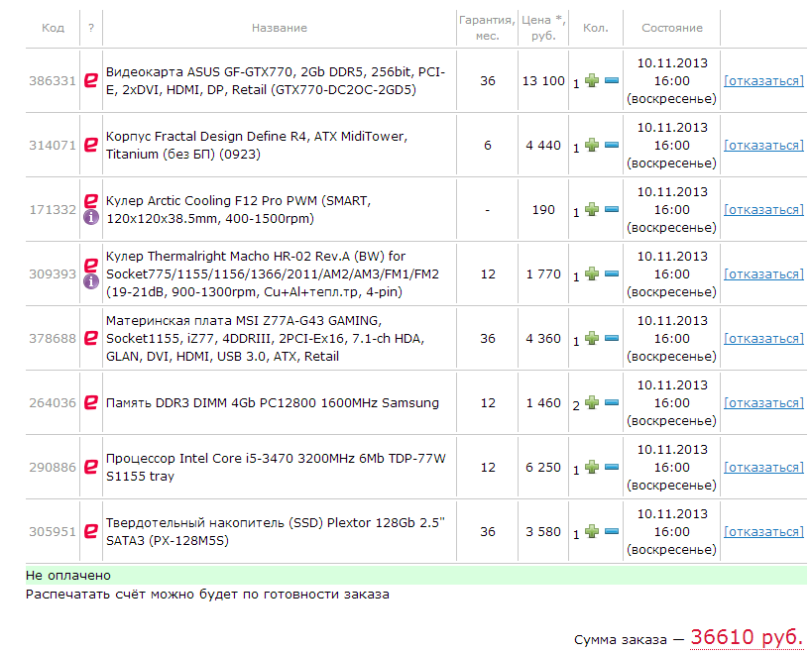Cancel the Plextor SSD order item

(763, 532)
